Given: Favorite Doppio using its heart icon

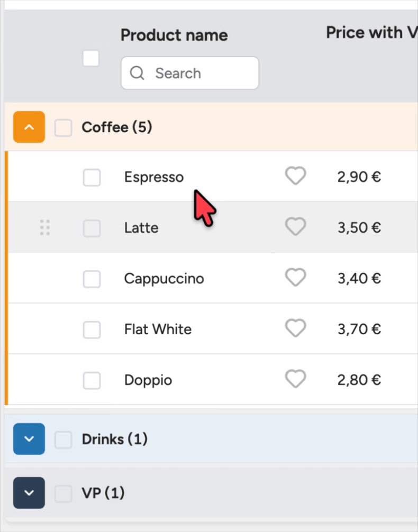Looking at the screenshot, I should click(x=295, y=379).
